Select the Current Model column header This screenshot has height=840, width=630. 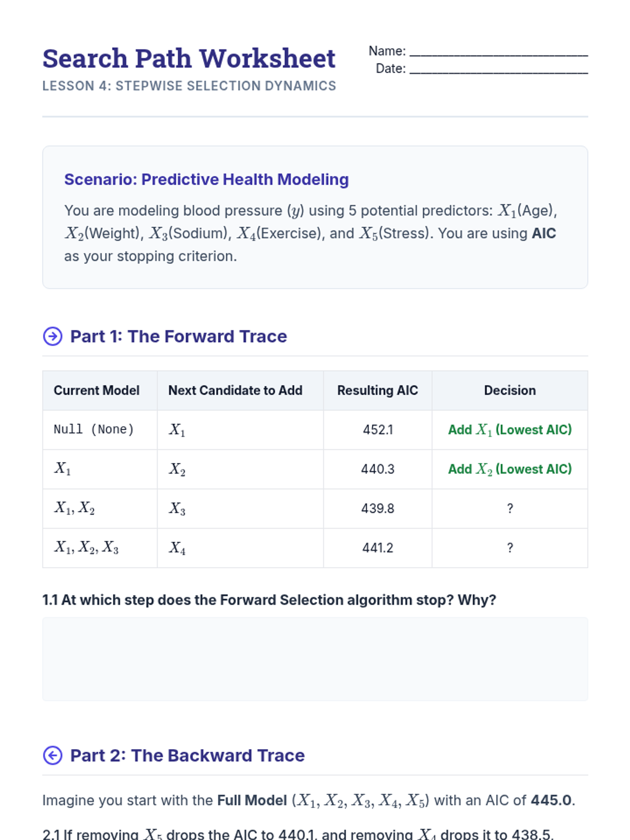(97, 391)
